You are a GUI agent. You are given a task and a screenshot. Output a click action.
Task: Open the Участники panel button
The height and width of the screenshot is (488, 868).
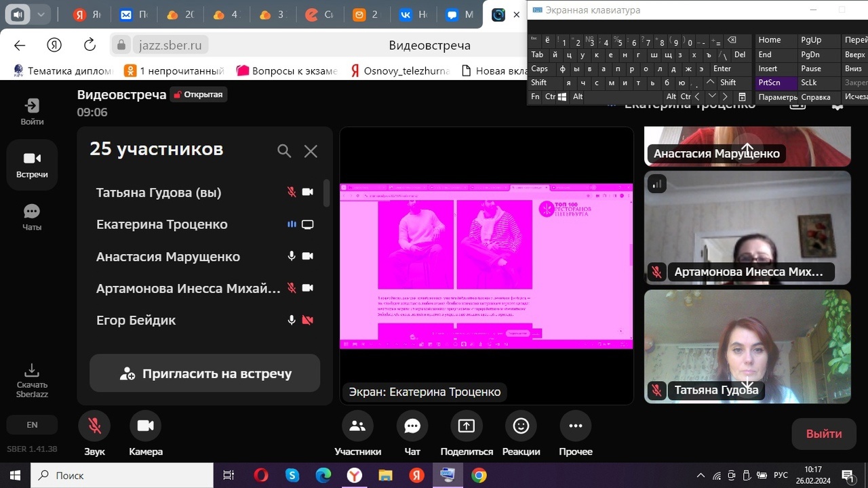click(357, 426)
